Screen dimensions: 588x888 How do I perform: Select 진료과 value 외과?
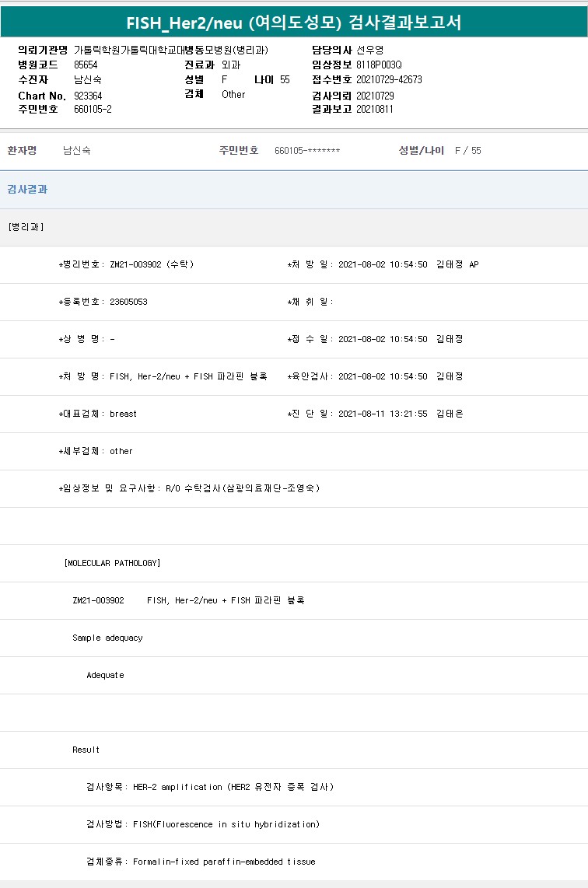point(231,65)
